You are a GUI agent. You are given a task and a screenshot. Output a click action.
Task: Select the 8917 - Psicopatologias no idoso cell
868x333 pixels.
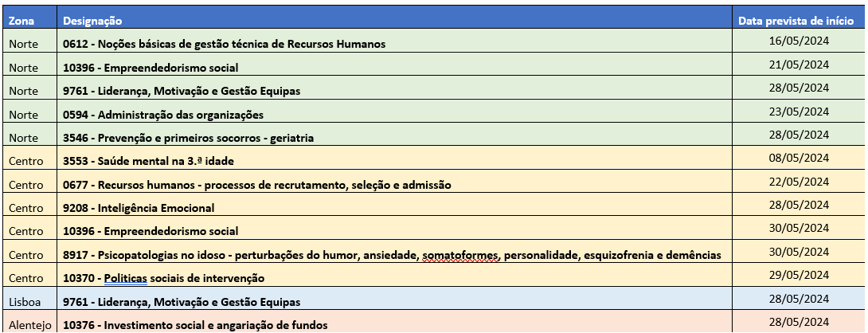(x=395, y=252)
